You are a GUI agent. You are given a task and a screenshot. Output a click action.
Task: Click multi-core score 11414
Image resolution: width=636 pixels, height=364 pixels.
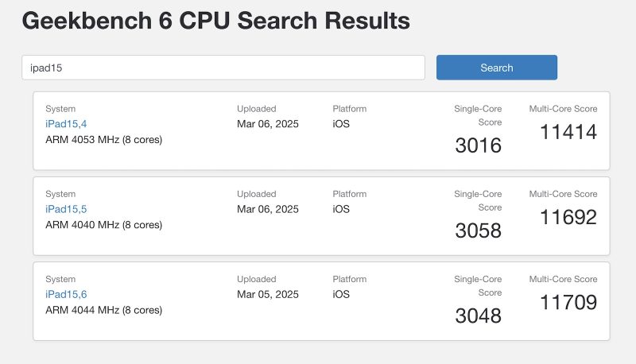[568, 132]
